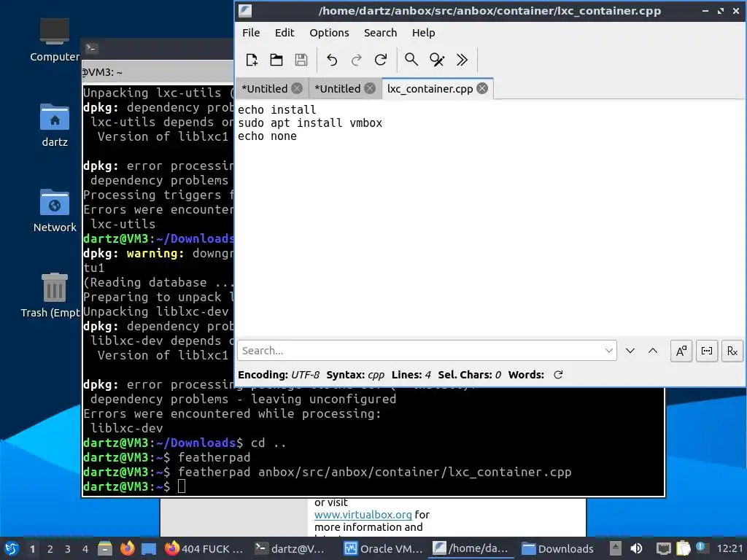
Task: Toggle Regular Expression search option
Action: 732,351
